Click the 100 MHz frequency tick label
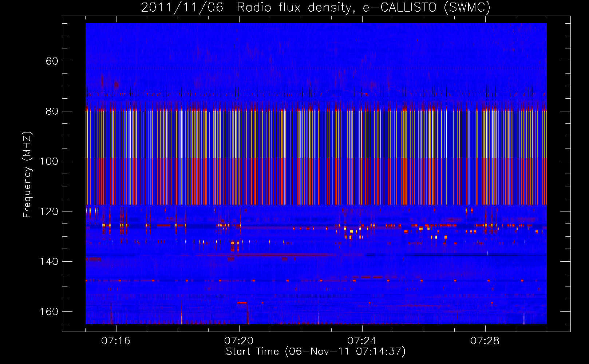 tap(49, 161)
